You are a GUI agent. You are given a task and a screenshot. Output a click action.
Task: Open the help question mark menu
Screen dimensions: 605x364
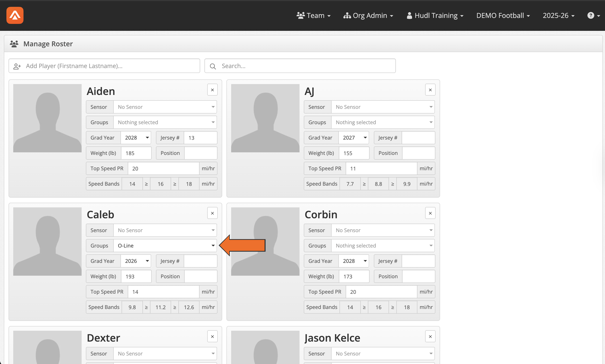tap(593, 15)
